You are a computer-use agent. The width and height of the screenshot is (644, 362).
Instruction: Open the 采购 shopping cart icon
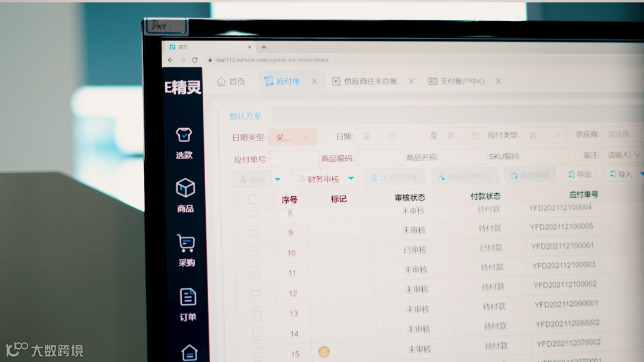[186, 243]
